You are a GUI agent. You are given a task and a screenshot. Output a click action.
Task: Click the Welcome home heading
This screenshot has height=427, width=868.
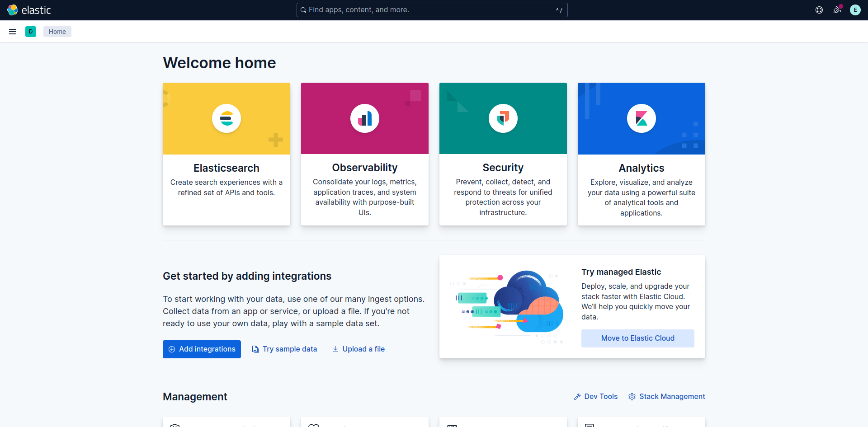(219, 63)
